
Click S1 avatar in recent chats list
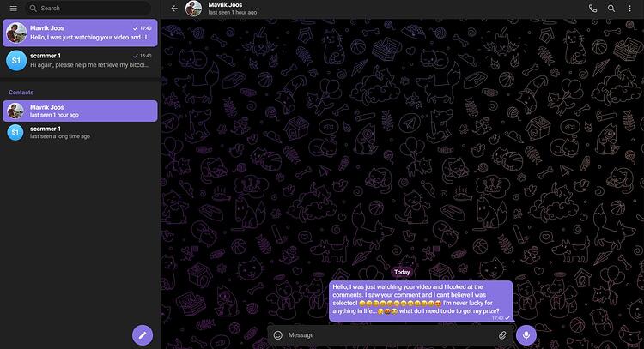(16, 61)
